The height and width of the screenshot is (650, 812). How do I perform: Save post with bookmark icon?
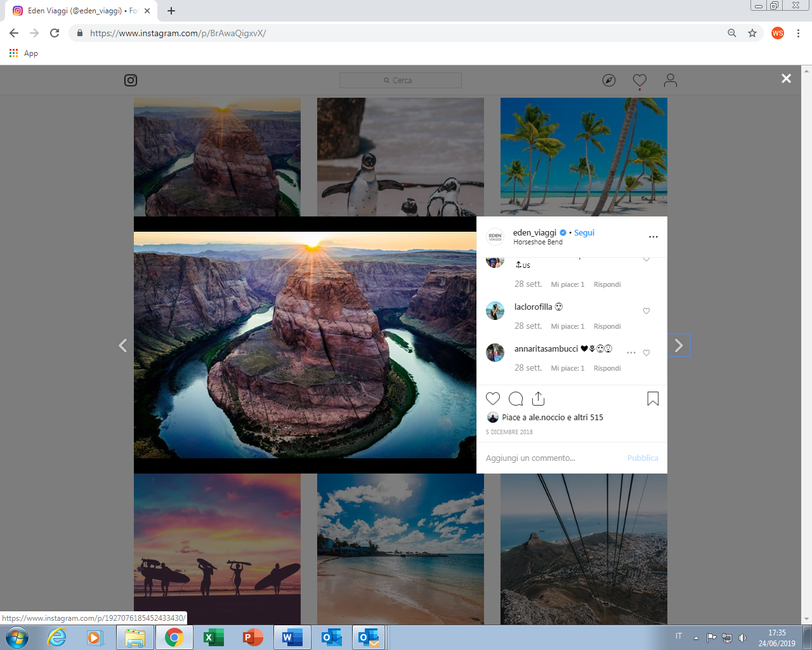[653, 399]
